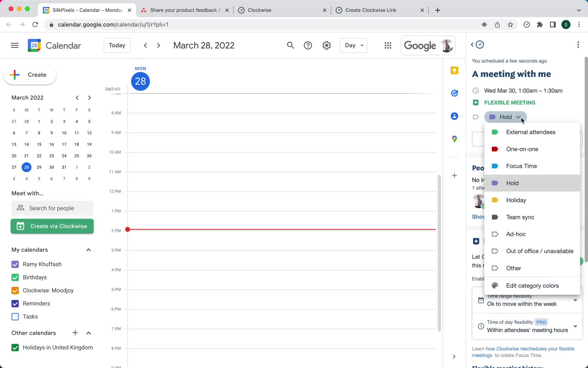Select the External attendees category
588x368 pixels.
[530, 132]
